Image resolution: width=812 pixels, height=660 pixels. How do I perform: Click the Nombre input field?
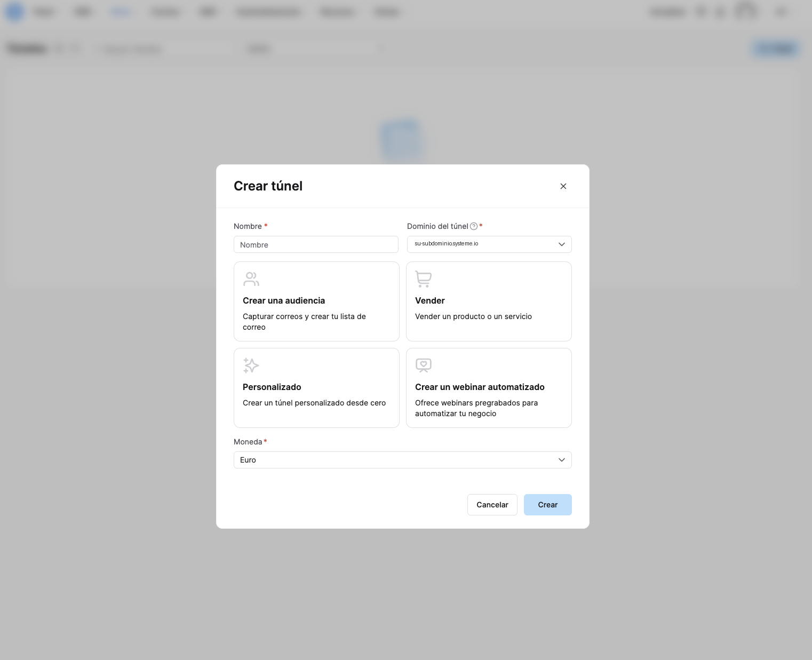pos(316,244)
